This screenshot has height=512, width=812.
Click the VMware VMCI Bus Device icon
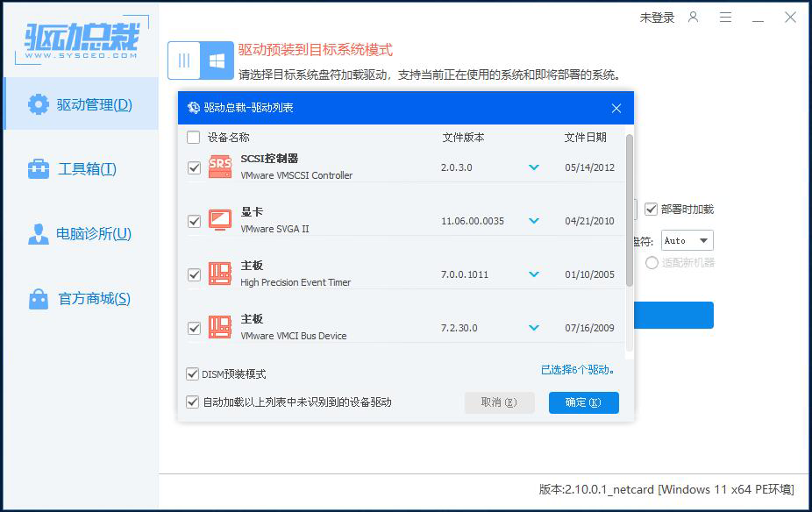pyautogui.click(x=219, y=327)
